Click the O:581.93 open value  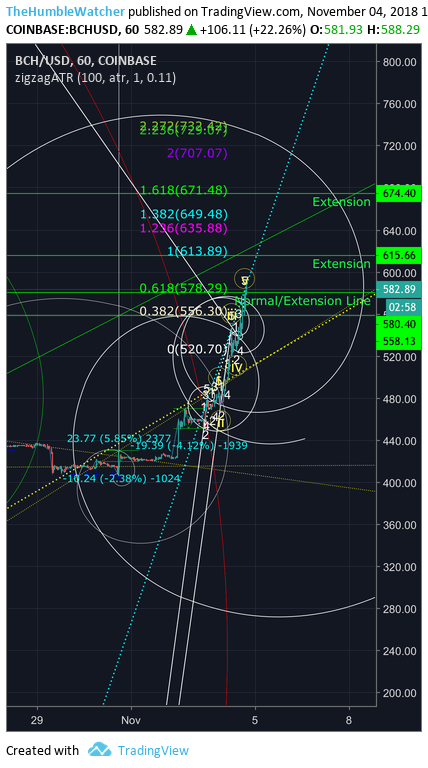pos(336,29)
